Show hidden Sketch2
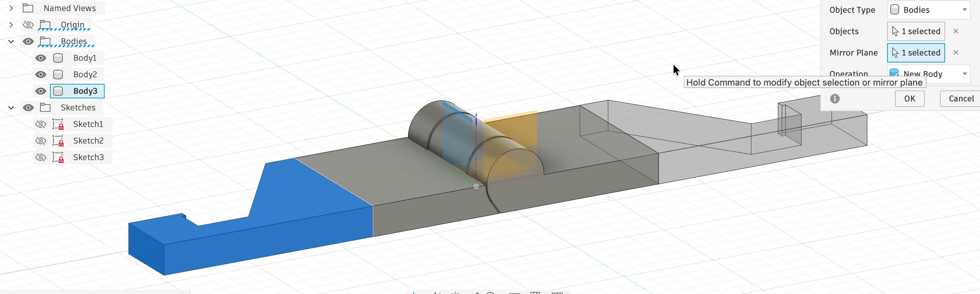980x294 pixels. point(41,141)
